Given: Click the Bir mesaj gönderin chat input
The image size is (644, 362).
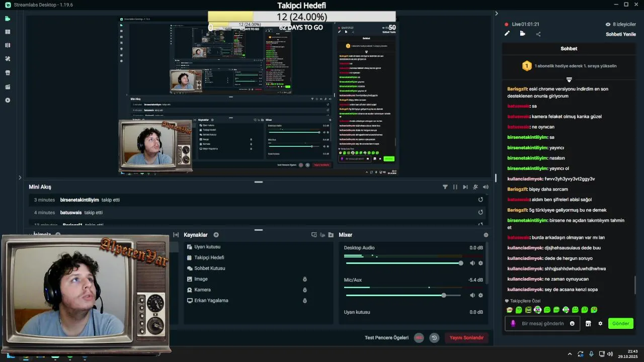Looking at the screenshot, I should (542, 323).
